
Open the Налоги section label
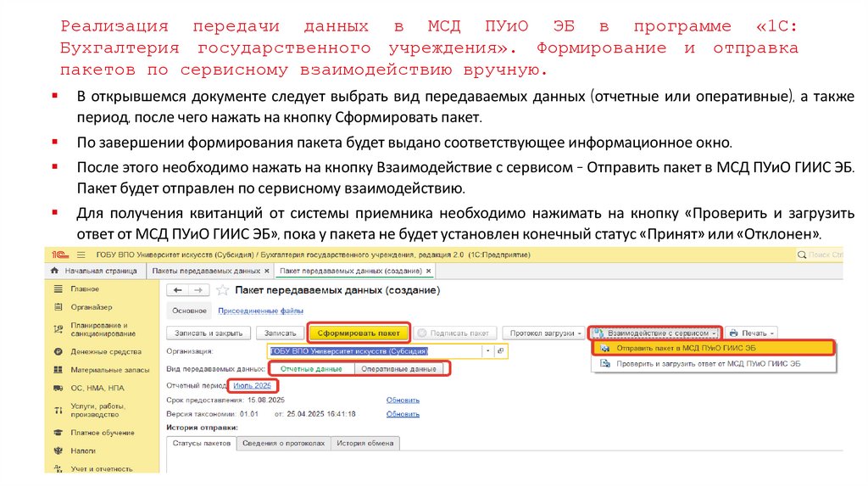pyautogui.click(x=83, y=451)
